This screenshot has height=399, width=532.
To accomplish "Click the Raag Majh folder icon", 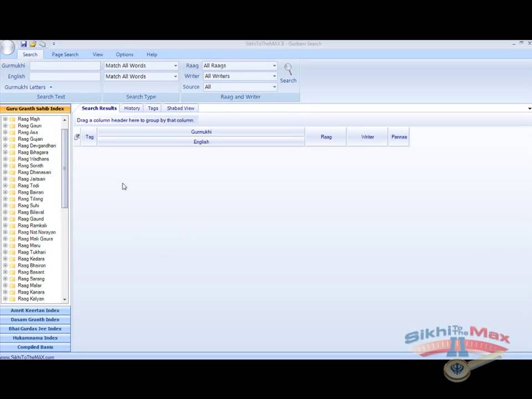I will 13,119.
